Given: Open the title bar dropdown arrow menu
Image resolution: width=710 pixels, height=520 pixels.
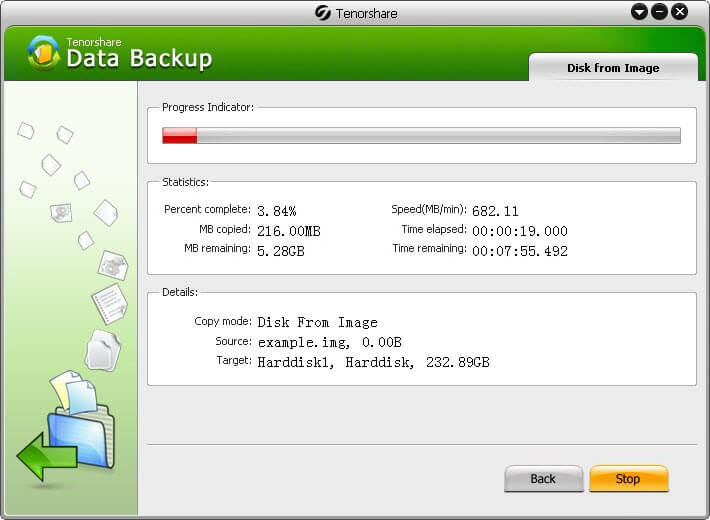Looking at the screenshot, I should pos(639,12).
